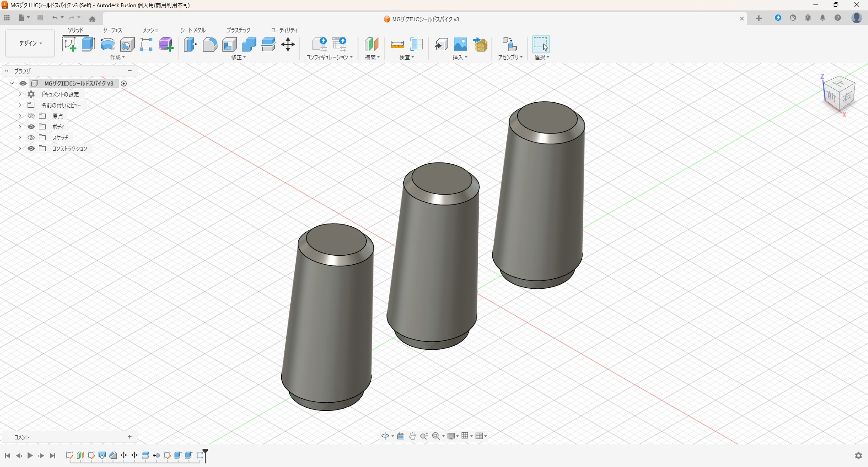Click the Create Sketch tool icon
The width and height of the screenshot is (868, 467).
pyautogui.click(x=69, y=44)
